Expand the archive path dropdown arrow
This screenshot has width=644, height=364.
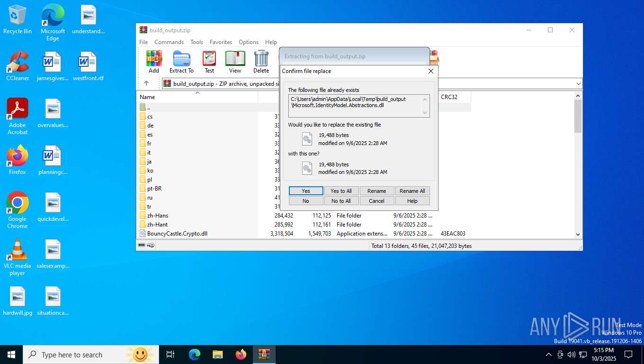(x=578, y=84)
